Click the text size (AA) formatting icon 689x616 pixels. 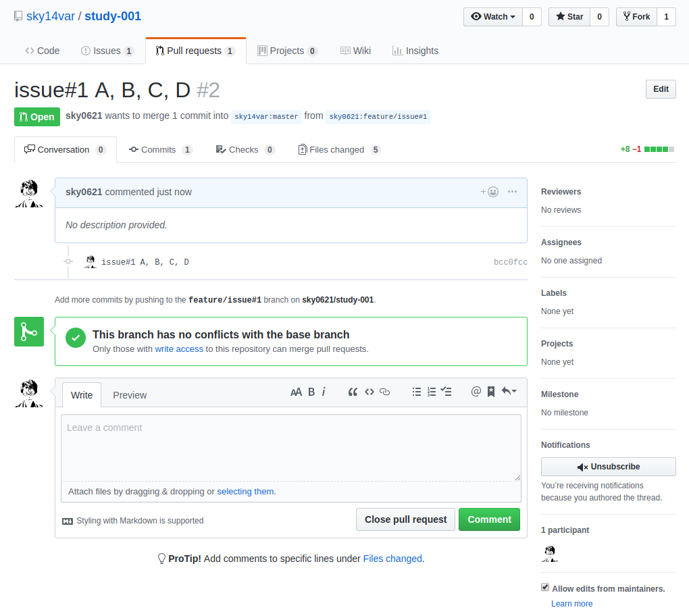click(x=296, y=392)
